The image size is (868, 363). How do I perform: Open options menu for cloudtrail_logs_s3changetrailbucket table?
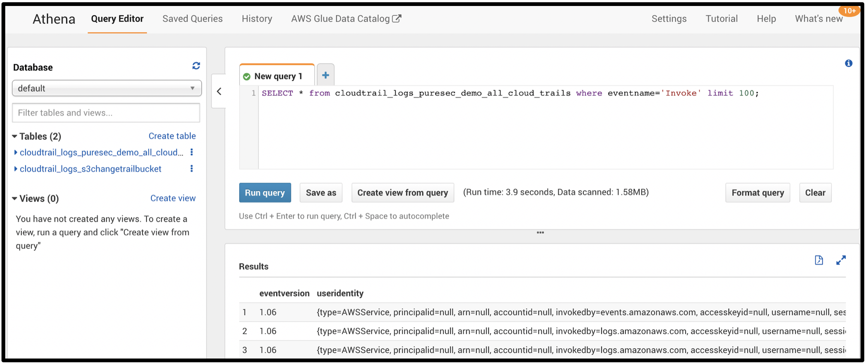pyautogui.click(x=192, y=168)
